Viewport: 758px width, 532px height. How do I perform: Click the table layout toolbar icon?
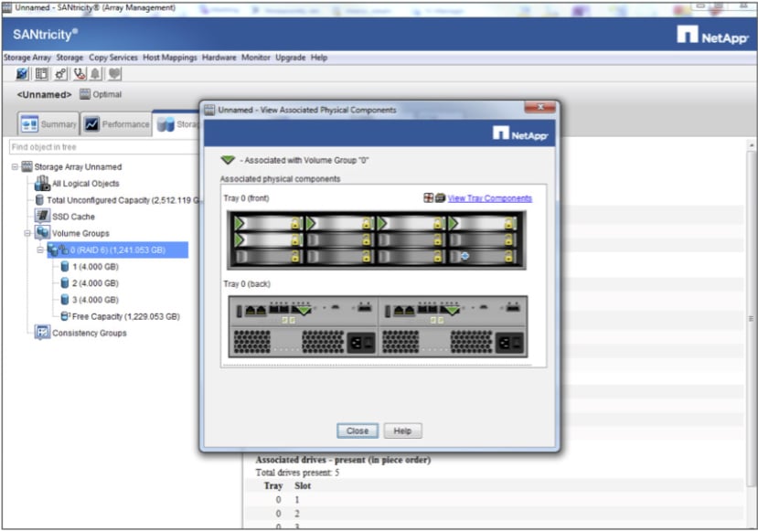pyautogui.click(x=41, y=74)
